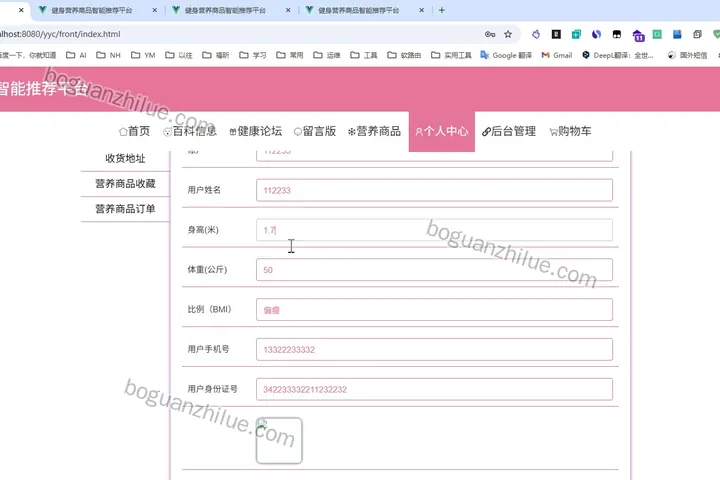This screenshot has width=720, height=480.
Task: Expand the 工具 bookmark folder
Action: [x=364, y=55]
